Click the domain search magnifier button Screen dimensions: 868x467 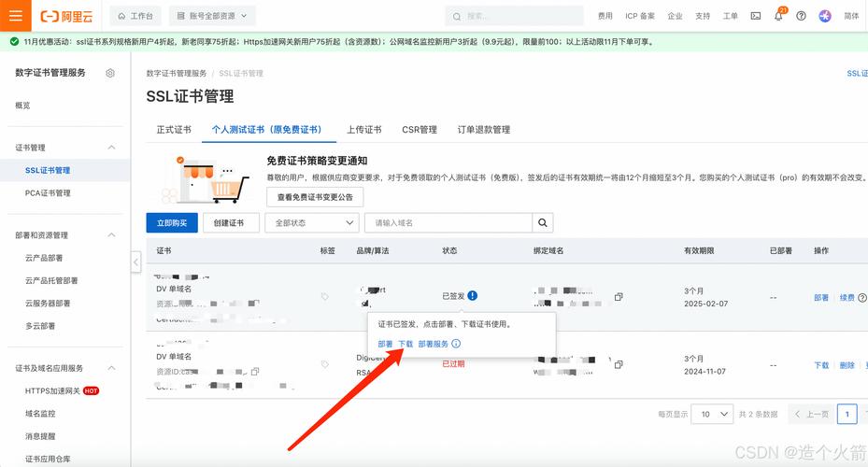543,222
